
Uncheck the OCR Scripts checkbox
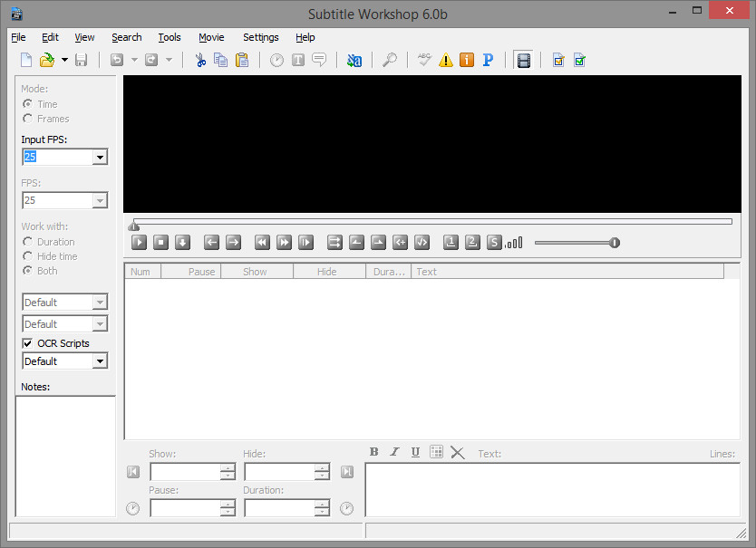point(27,343)
